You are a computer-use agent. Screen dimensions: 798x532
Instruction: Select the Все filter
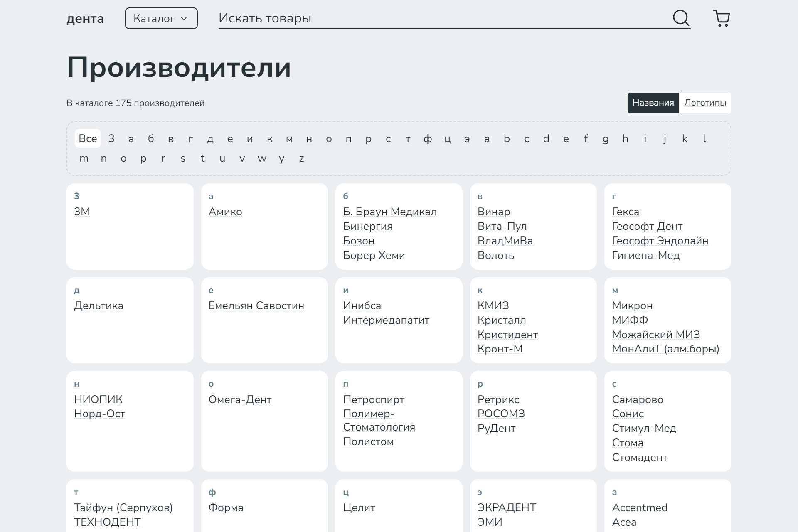click(x=88, y=138)
